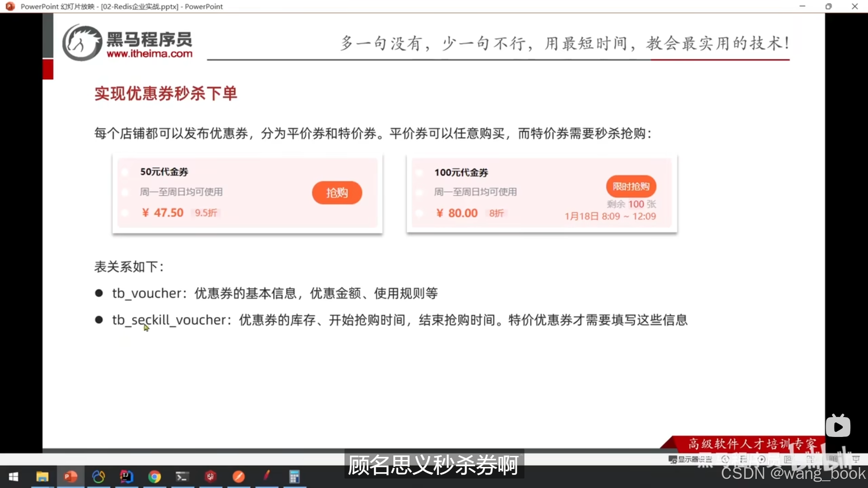Click the 抢购 button on the 50元代金券 card

coord(336,192)
